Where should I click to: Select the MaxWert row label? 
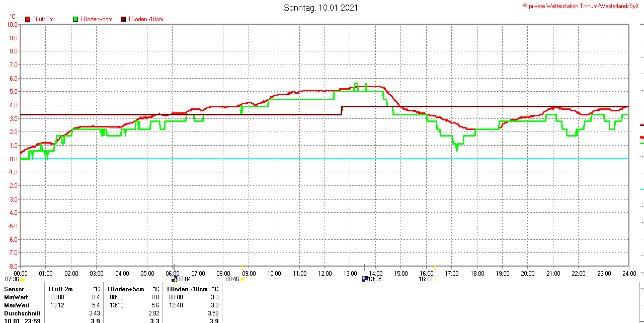pos(17,305)
